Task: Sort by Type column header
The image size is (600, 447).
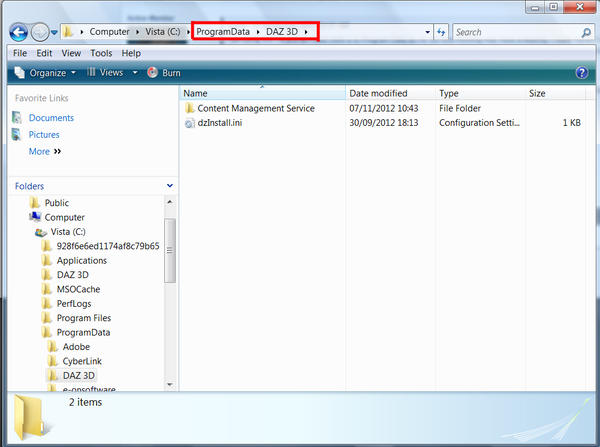Action: click(480, 93)
